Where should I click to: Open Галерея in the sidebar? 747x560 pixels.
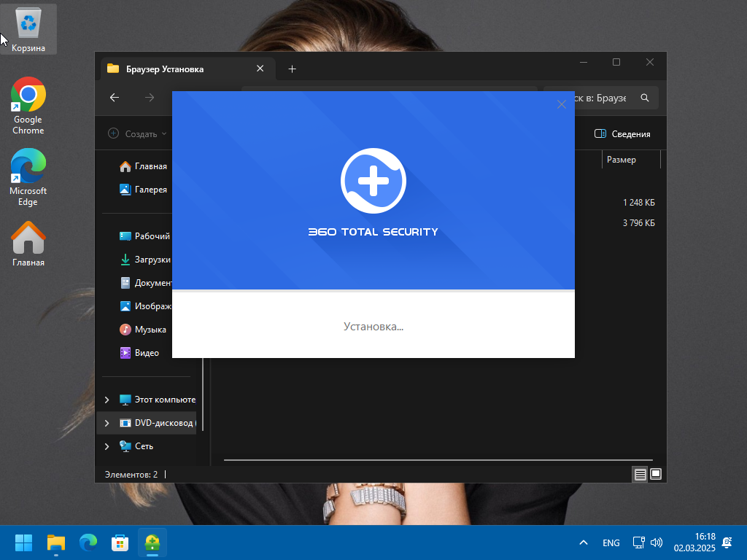tap(143, 190)
